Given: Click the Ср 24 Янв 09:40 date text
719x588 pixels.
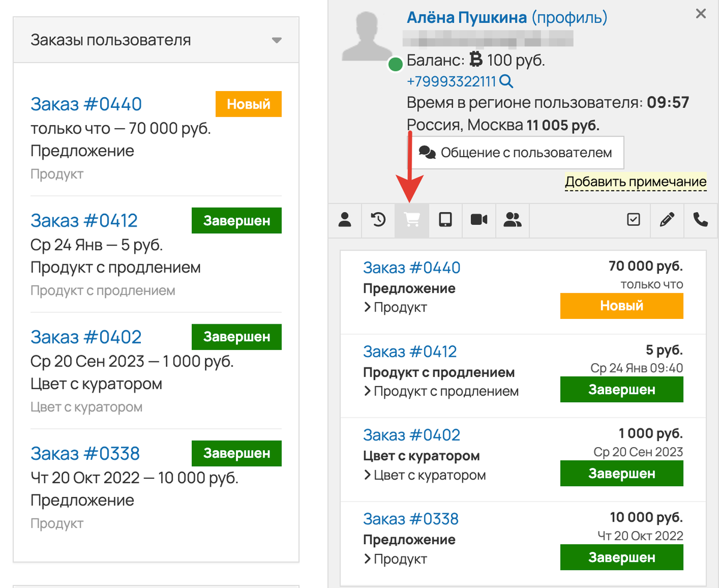Looking at the screenshot, I should click(x=637, y=368).
